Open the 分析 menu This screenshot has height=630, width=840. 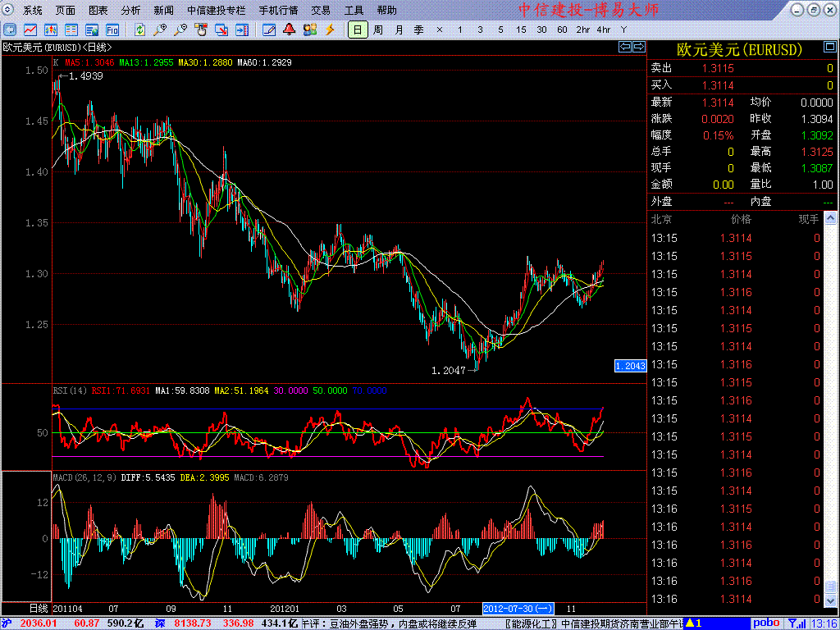[x=130, y=10]
